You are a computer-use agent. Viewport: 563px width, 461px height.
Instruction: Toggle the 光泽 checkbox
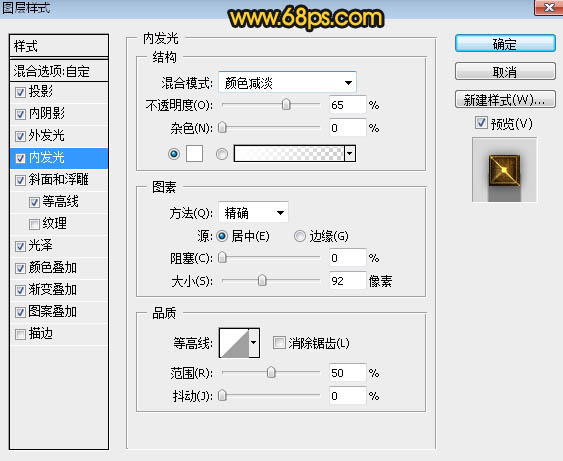(20, 246)
